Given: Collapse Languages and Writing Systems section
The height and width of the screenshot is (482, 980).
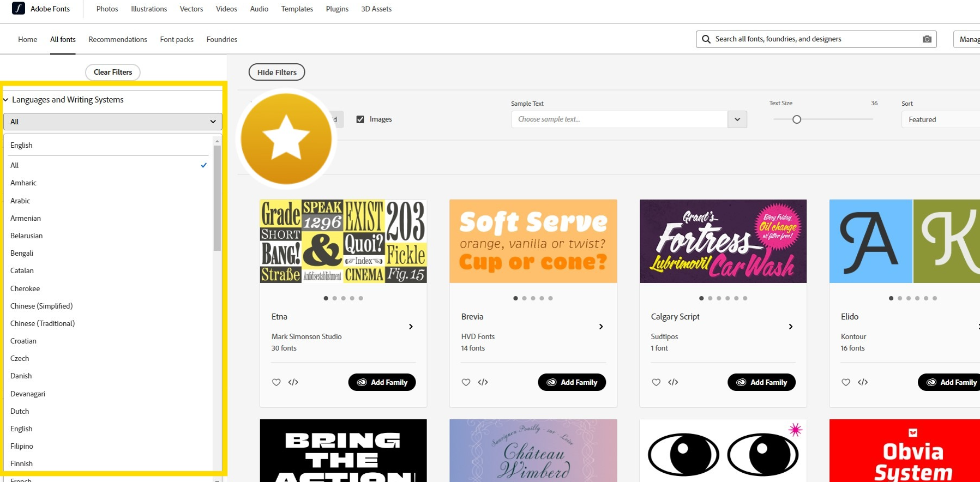Looking at the screenshot, I should [5, 100].
